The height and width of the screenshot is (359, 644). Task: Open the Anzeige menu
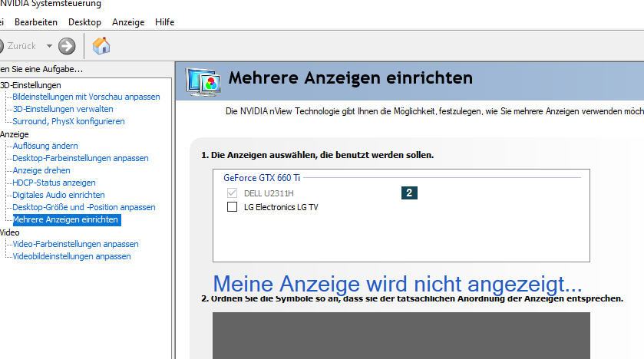coord(128,22)
